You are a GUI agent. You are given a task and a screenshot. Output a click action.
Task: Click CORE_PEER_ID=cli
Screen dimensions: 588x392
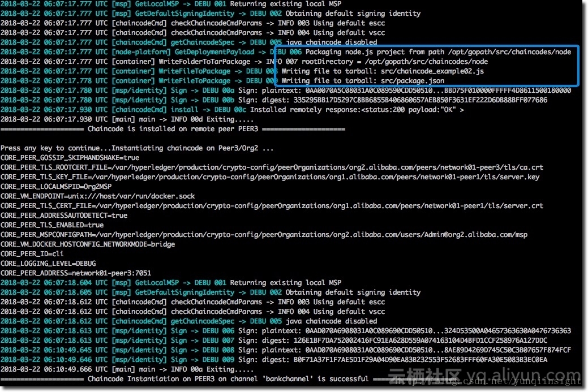32,254
